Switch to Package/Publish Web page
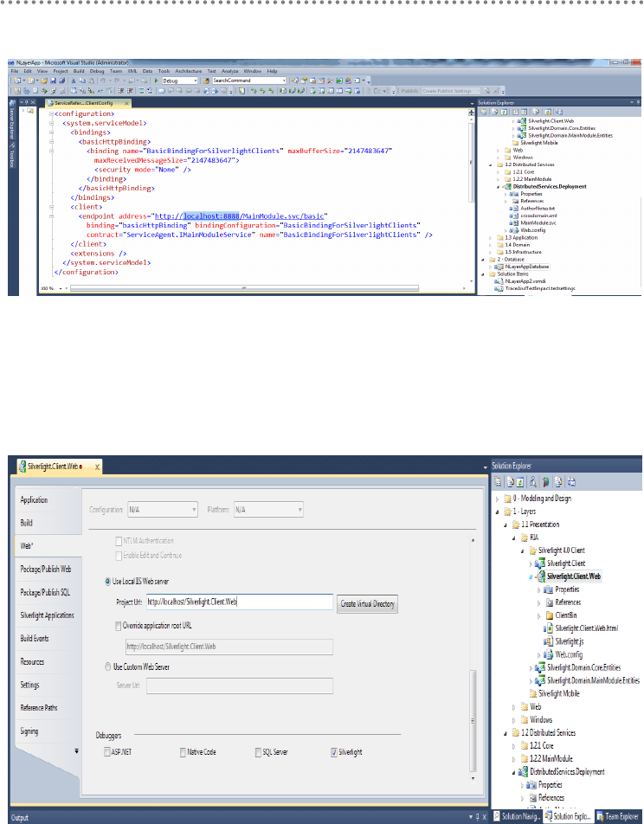This screenshot has height=824, width=644. tap(46, 570)
